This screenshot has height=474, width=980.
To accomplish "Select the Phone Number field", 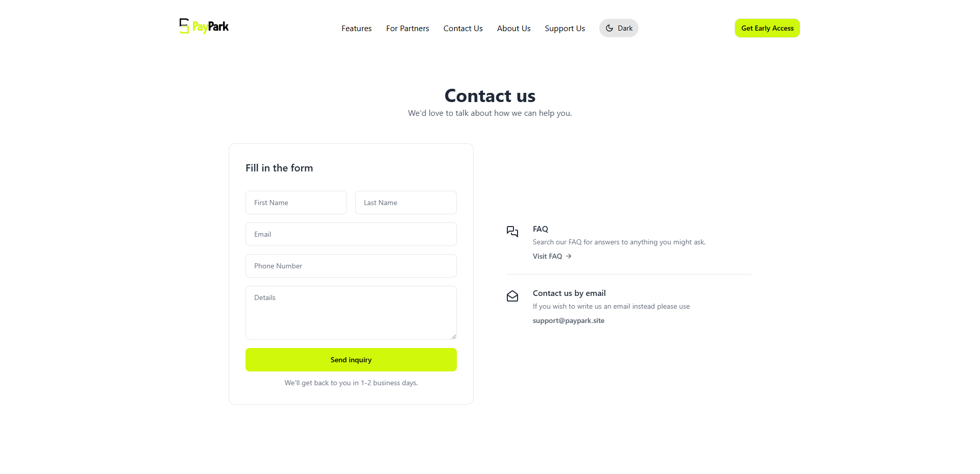I will tap(351, 266).
